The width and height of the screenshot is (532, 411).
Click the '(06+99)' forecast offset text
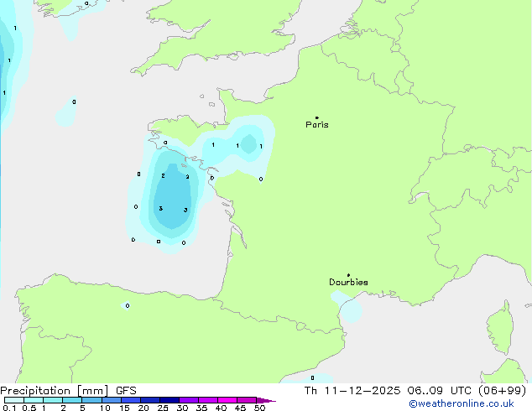tap(502, 391)
